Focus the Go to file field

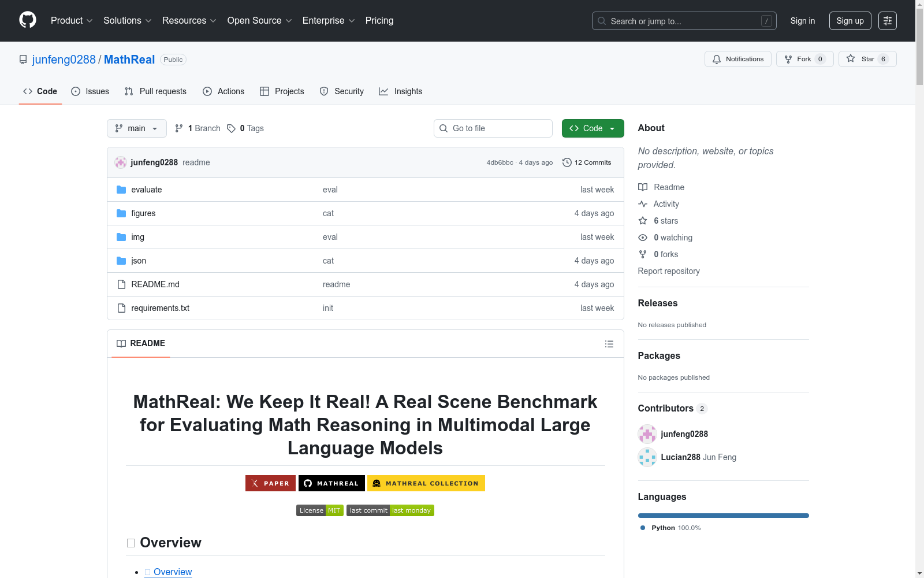click(493, 128)
